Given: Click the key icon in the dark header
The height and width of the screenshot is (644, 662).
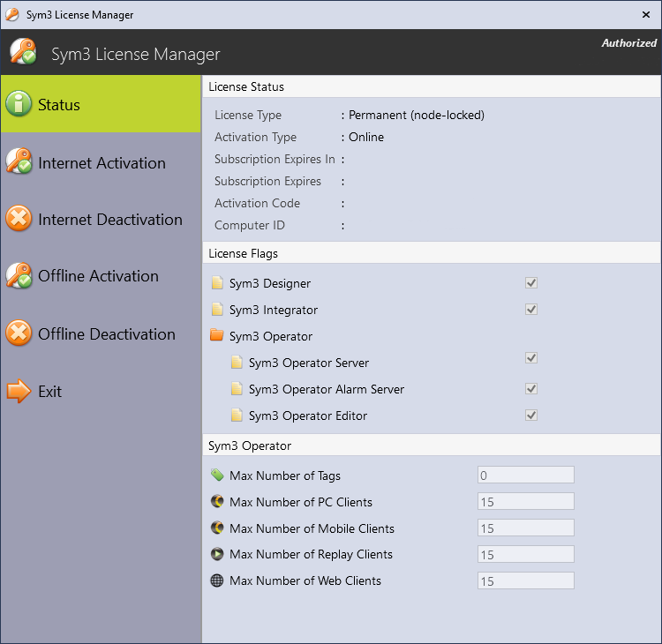Looking at the screenshot, I should (x=23, y=51).
